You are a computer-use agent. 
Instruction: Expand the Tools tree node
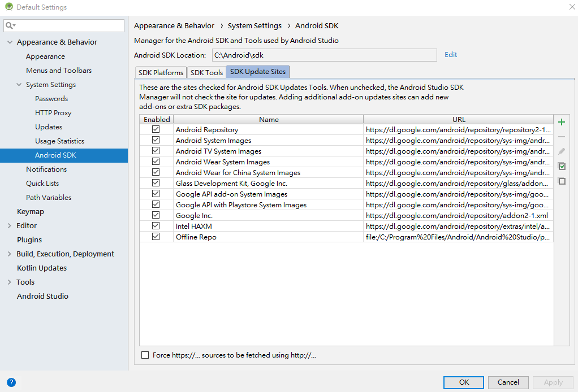[10, 282]
